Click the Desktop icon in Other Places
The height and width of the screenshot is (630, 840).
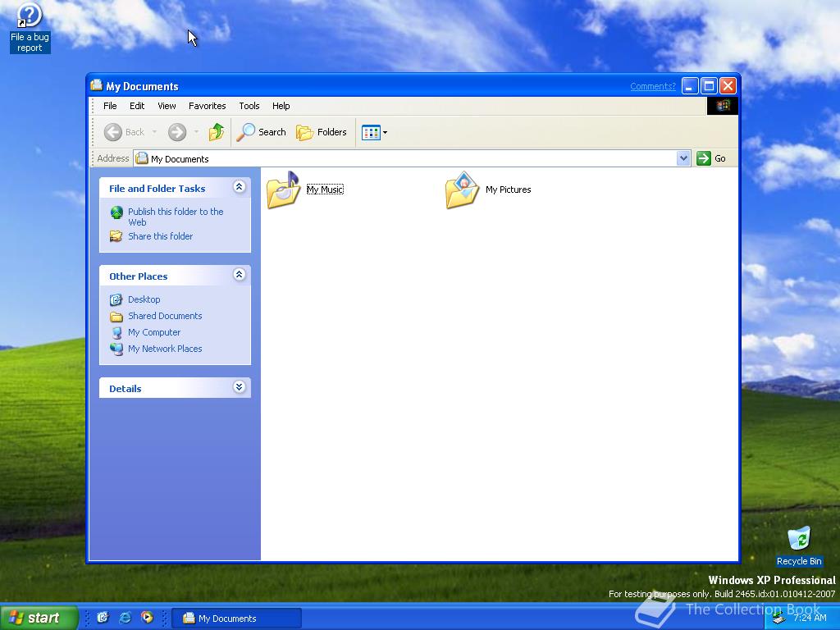(x=116, y=300)
